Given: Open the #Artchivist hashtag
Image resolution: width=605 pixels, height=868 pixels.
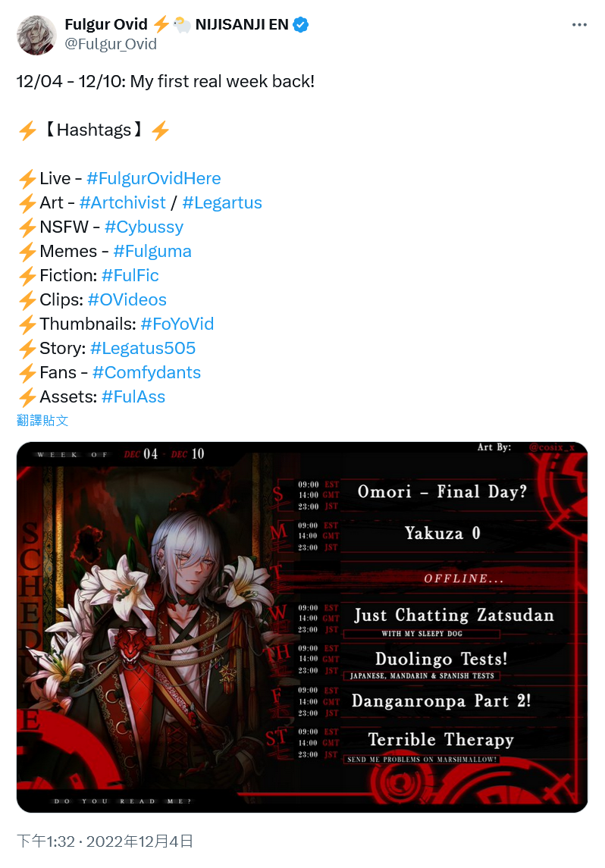Looking at the screenshot, I should [x=122, y=202].
